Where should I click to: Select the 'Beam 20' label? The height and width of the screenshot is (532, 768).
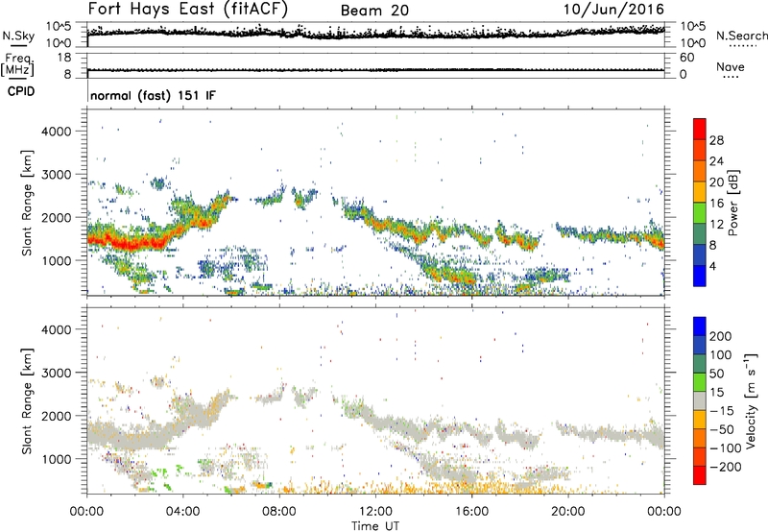374,11
